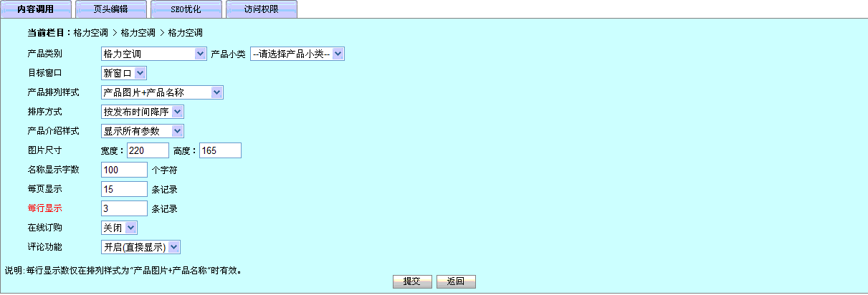
Task: Focus the 名称显示字数 input field
Action: (124, 170)
